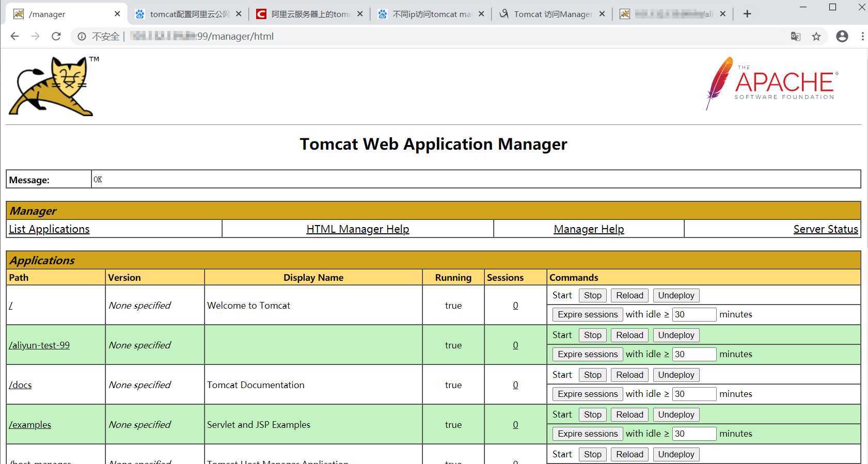Screen dimensions: 868x464
Task: Click the sessions count for /docs
Action: (515, 385)
